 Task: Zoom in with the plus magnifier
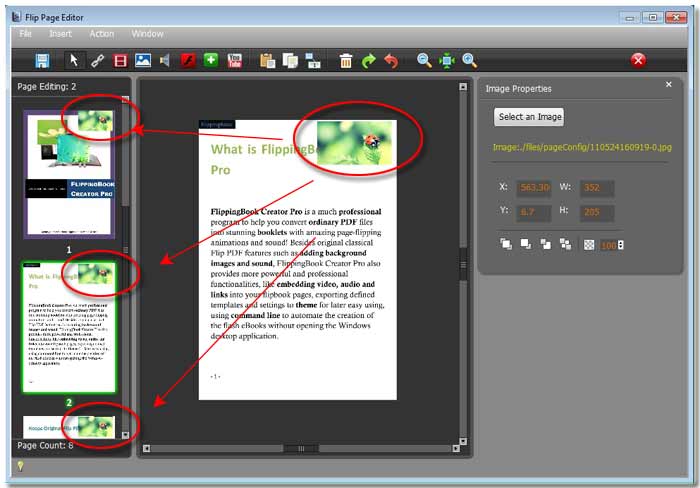click(x=469, y=60)
